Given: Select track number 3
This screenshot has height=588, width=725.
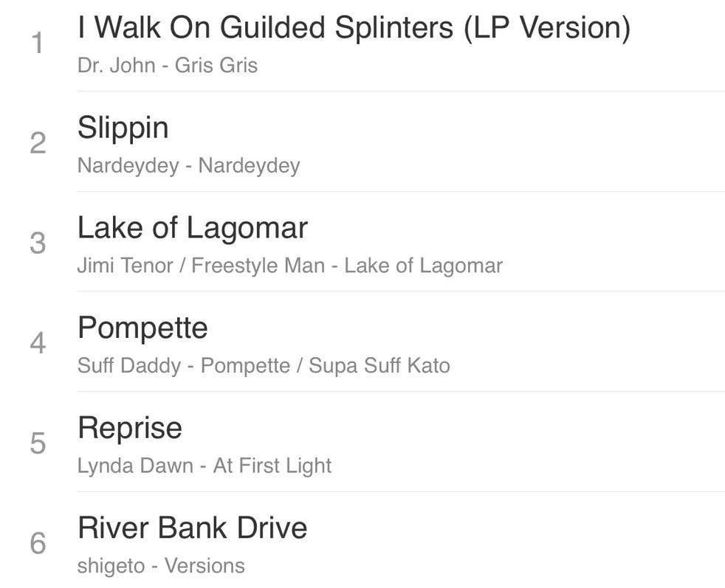Looking at the screenshot, I should pos(38,243).
